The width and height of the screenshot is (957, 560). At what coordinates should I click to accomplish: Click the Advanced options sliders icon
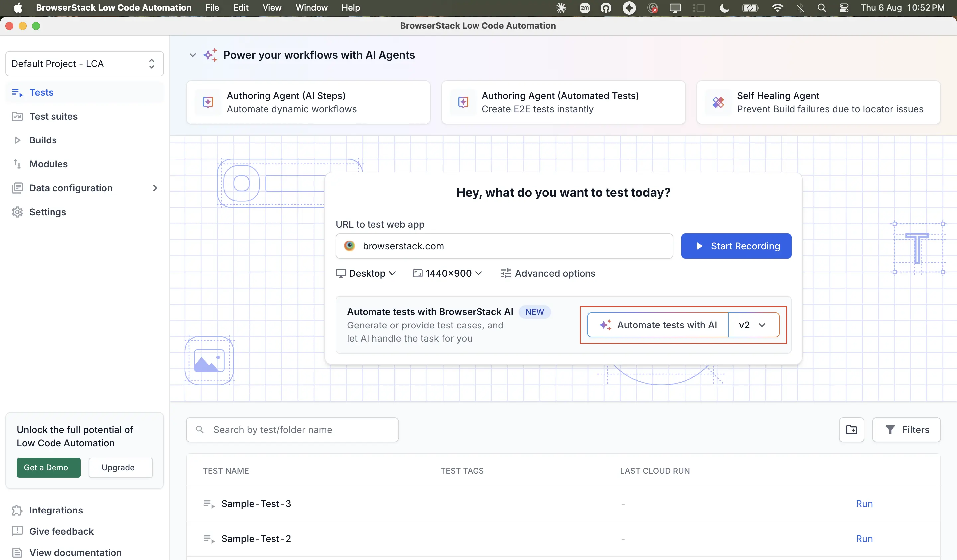[505, 273]
